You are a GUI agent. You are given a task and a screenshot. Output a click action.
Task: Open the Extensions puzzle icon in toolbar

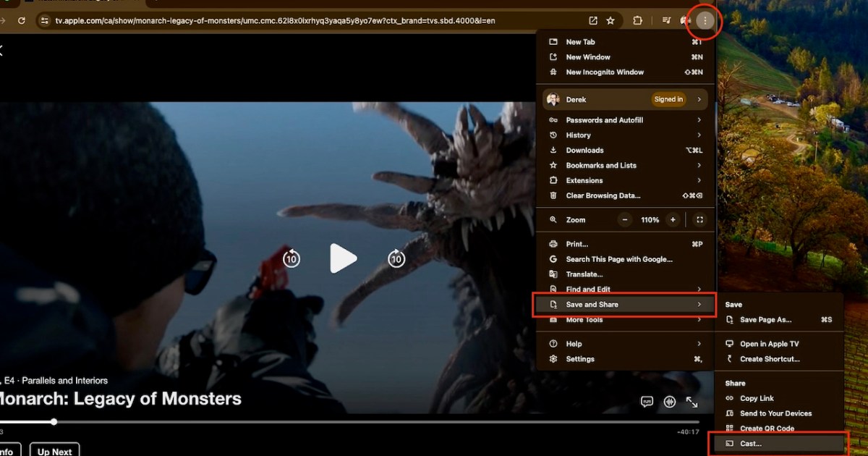pos(637,21)
